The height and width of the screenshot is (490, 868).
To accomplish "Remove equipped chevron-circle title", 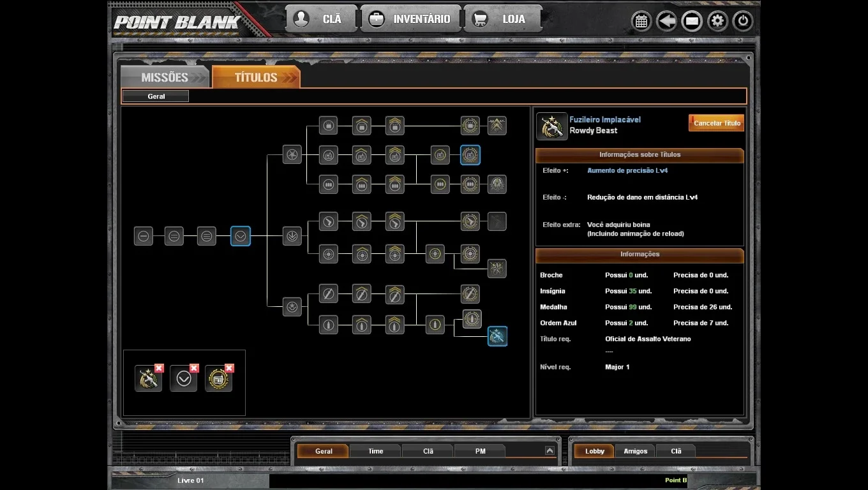I will click(x=194, y=368).
